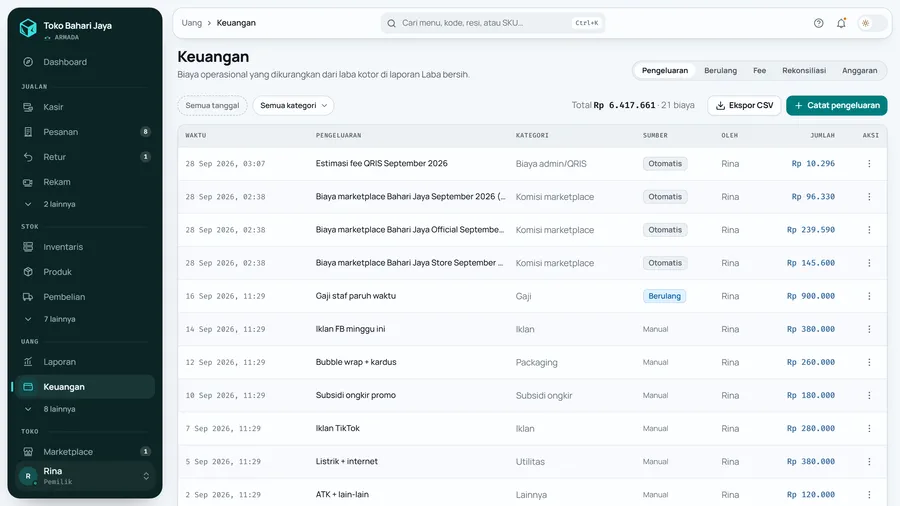900x506 pixels.
Task: Click amount Rp 900.000
Action: (x=810, y=296)
